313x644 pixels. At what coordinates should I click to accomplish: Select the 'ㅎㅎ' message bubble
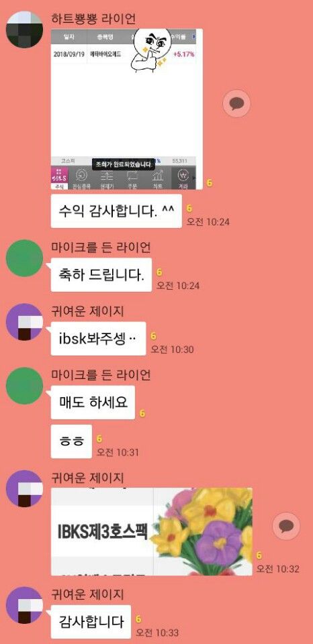point(71,441)
